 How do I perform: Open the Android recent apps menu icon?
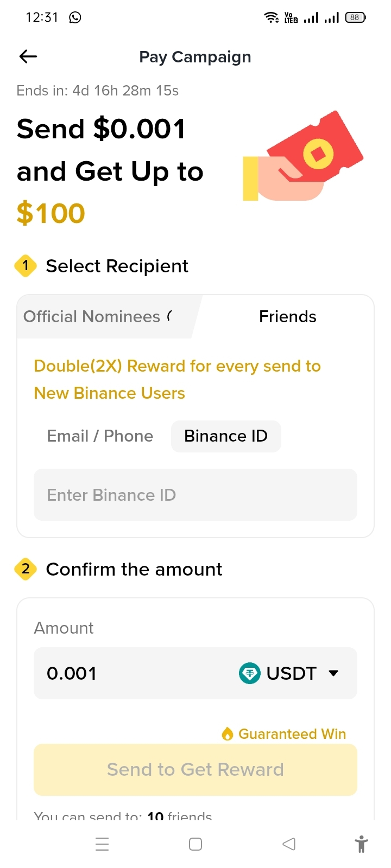102,844
